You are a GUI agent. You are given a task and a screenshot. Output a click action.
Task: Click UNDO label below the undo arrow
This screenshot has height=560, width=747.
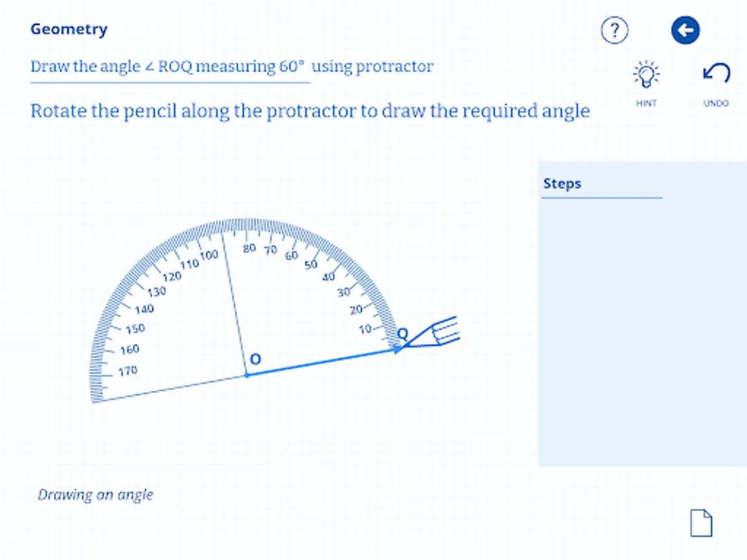click(716, 103)
